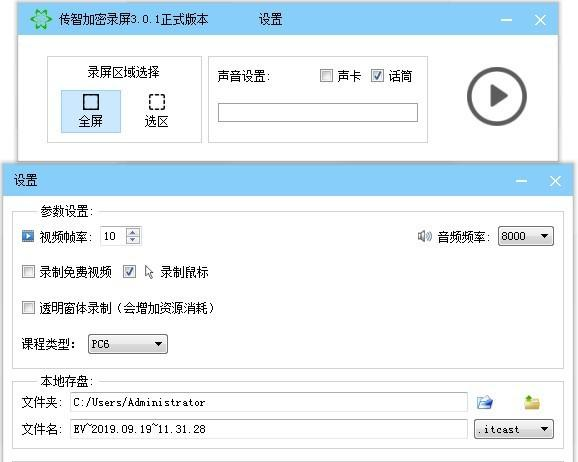Viewport: 578px width, 462px height.
Task: Uncheck the 录制鼠标 checkbox
Action: pyautogui.click(x=129, y=272)
